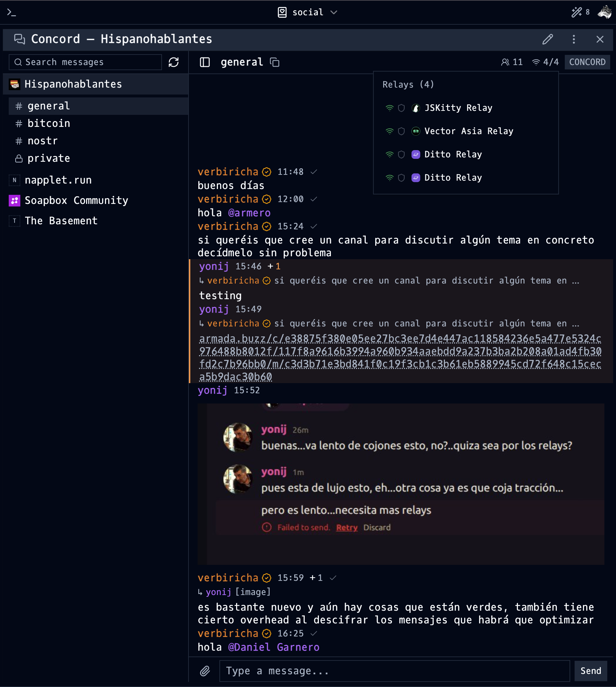Click the Vector Asia Relay avatar icon
This screenshot has height=687, width=616.
pyautogui.click(x=416, y=131)
